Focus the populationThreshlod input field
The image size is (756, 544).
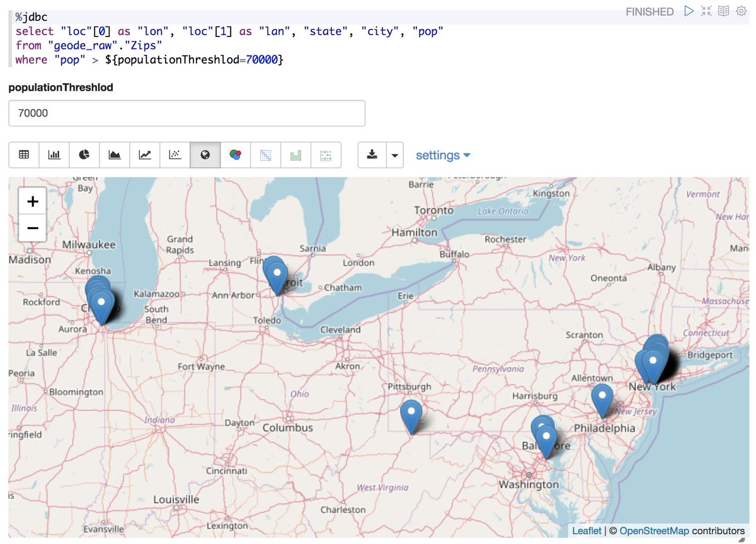point(187,113)
